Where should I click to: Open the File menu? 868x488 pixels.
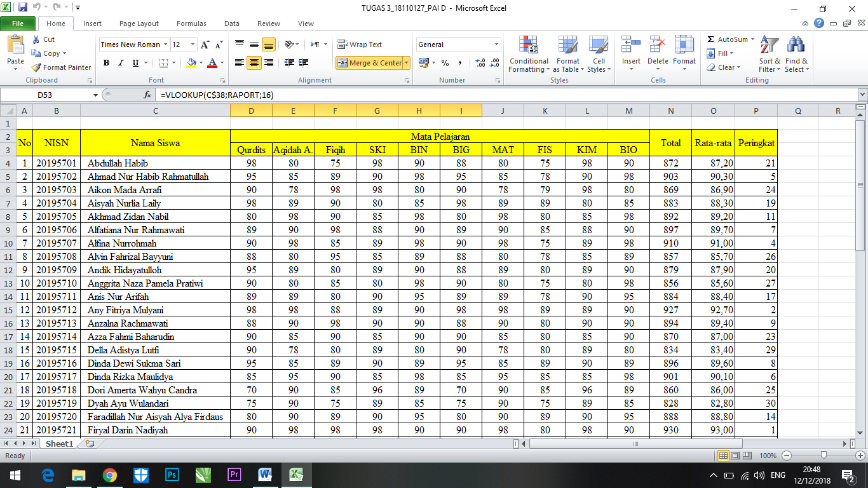[x=18, y=23]
